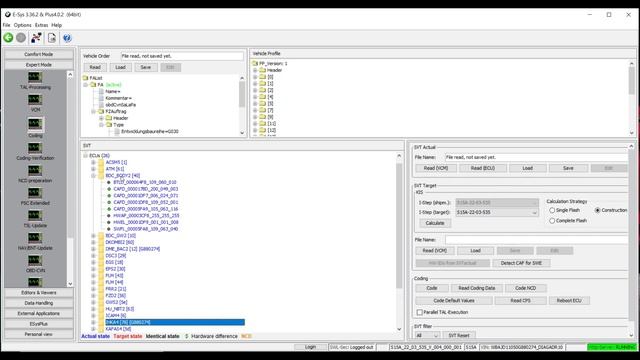Open the Coding-Verification module icon
Viewport: 640px width, 360px height.
pyautogui.click(x=35, y=147)
